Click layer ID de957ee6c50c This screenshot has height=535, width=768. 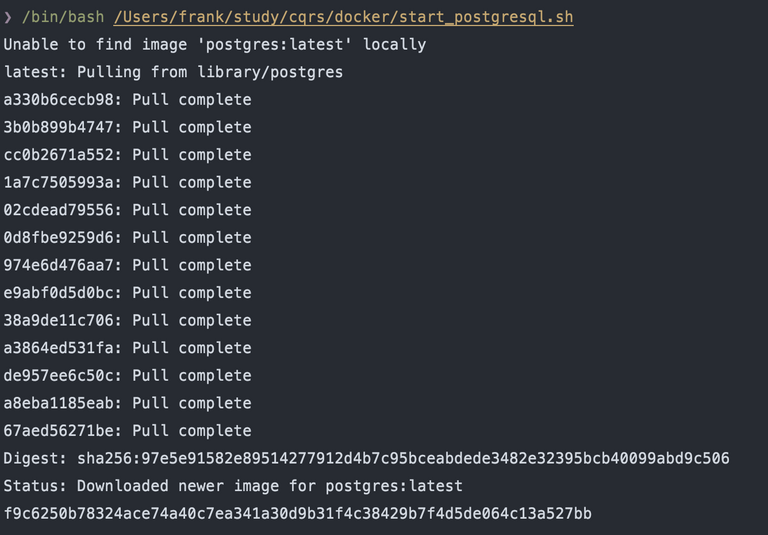pyautogui.click(x=59, y=376)
